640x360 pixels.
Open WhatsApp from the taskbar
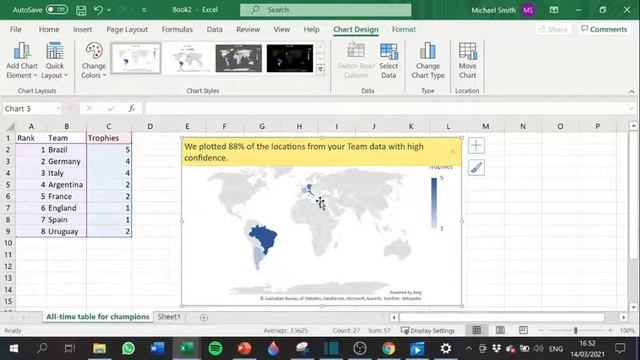coord(128,349)
